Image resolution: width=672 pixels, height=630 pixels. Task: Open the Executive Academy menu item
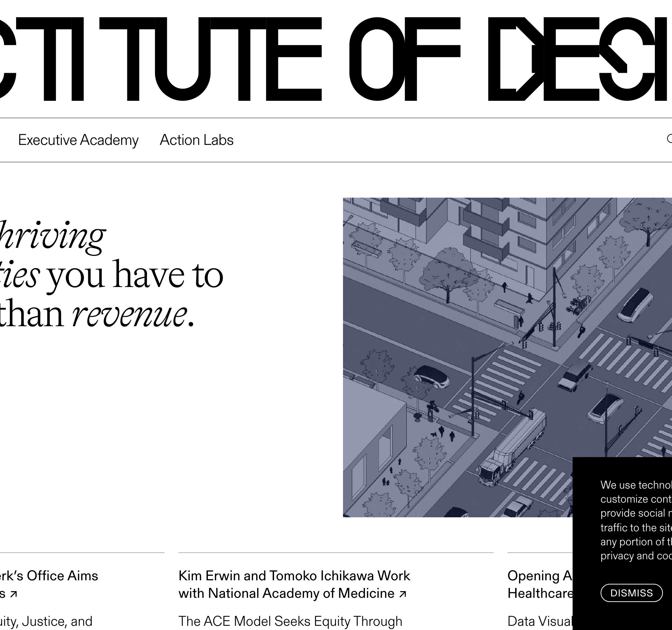pos(78,140)
